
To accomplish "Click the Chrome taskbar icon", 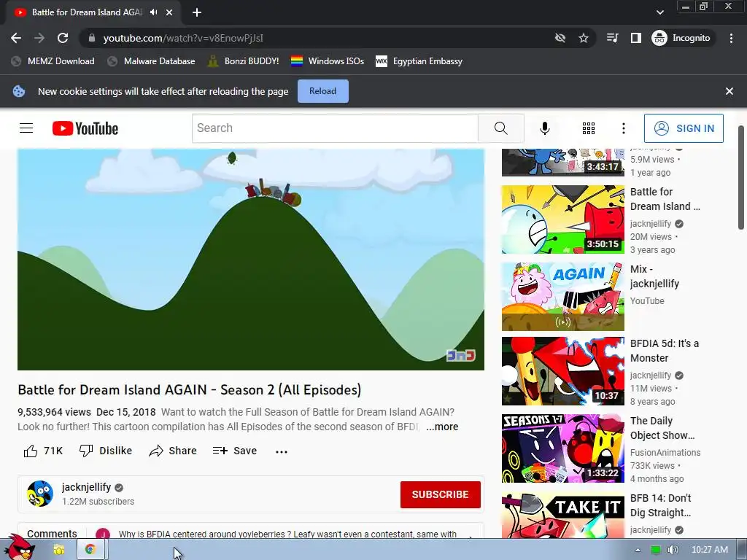I will [90, 550].
